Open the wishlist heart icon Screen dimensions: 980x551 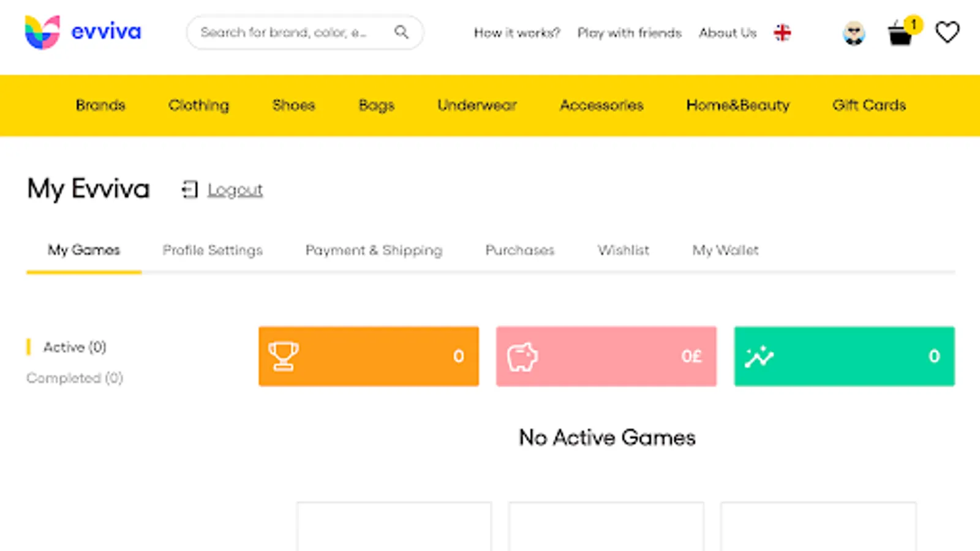pyautogui.click(x=947, y=32)
